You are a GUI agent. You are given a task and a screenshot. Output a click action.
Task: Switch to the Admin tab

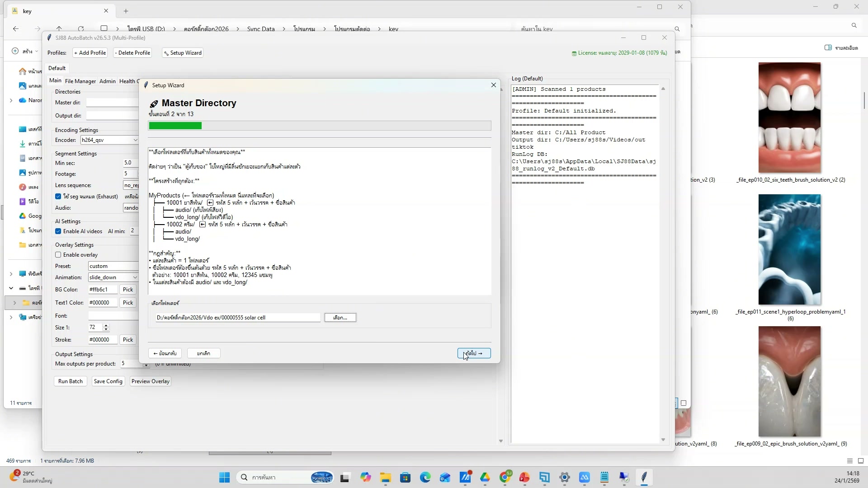pyautogui.click(x=107, y=81)
